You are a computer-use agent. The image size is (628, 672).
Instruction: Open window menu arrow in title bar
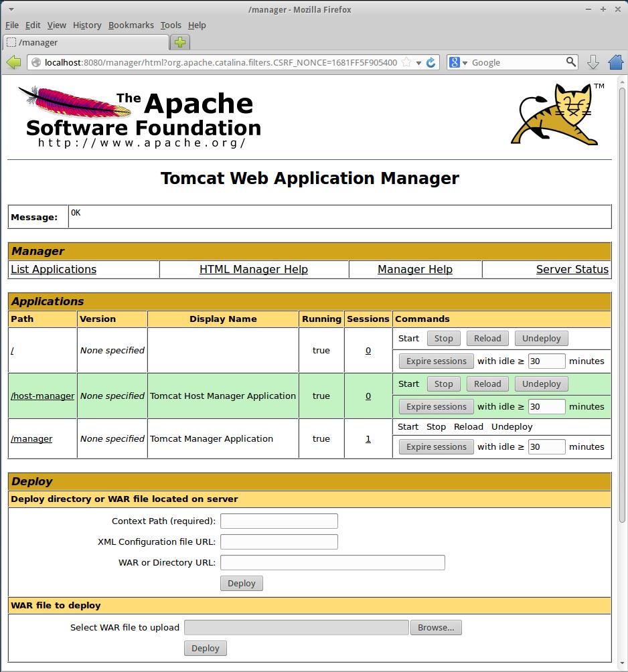click(x=11, y=9)
